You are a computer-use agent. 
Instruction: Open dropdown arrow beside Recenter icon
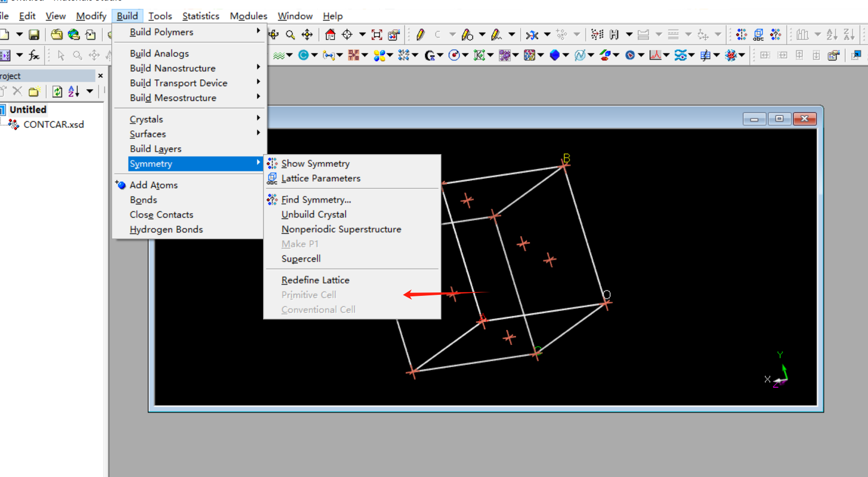pyautogui.click(x=362, y=34)
